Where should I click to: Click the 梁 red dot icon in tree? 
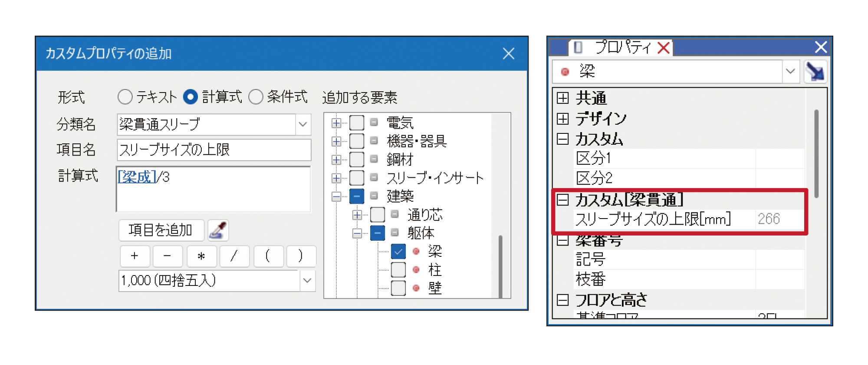point(416,251)
